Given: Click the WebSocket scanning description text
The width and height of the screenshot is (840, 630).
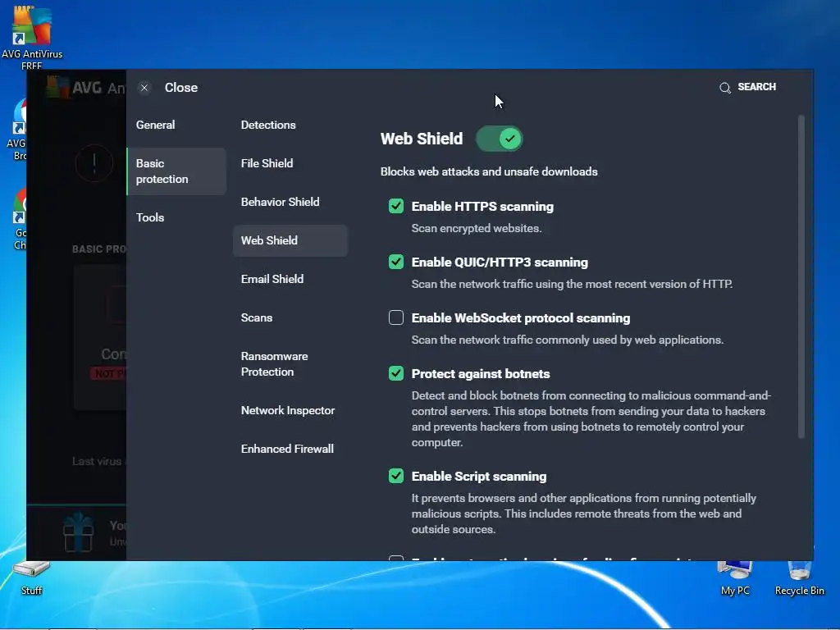Looking at the screenshot, I should point(568,340).
